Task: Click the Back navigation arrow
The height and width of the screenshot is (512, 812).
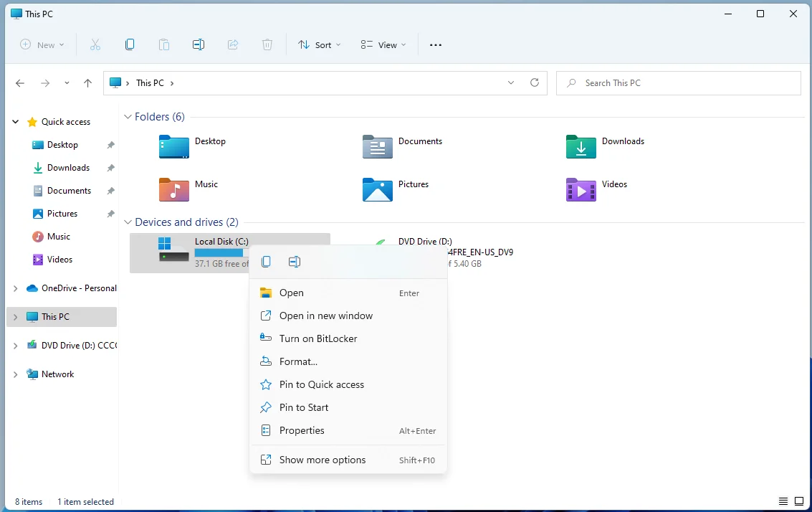Action: click(20, 83)
